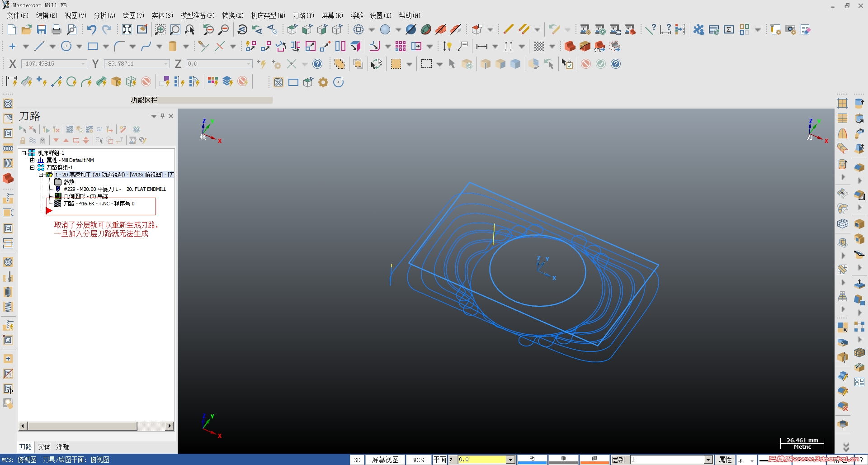Viewport: 868px width, 465px height.
Task: Toggle the ghost posting icon in 刀路 panel
Action: click(x=42, y=140)
